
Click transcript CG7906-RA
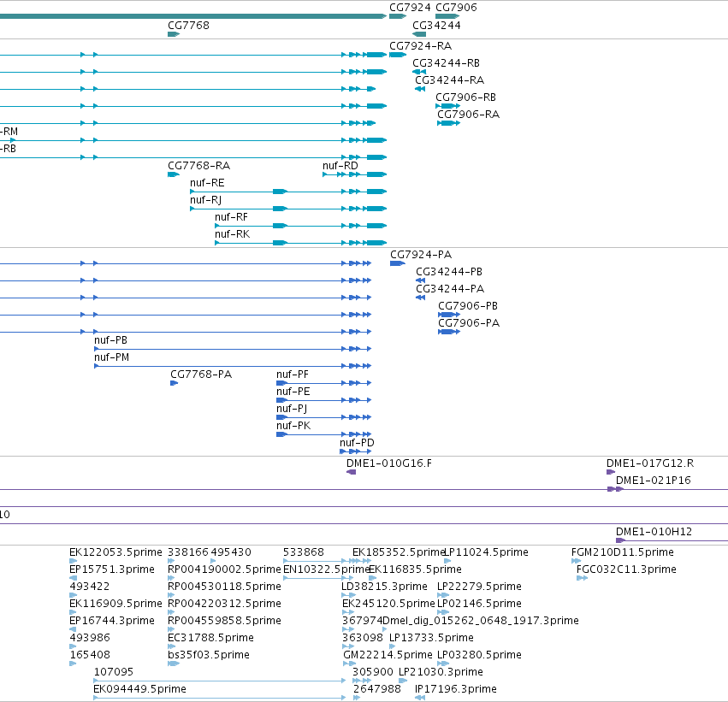[x=449, y=123]
